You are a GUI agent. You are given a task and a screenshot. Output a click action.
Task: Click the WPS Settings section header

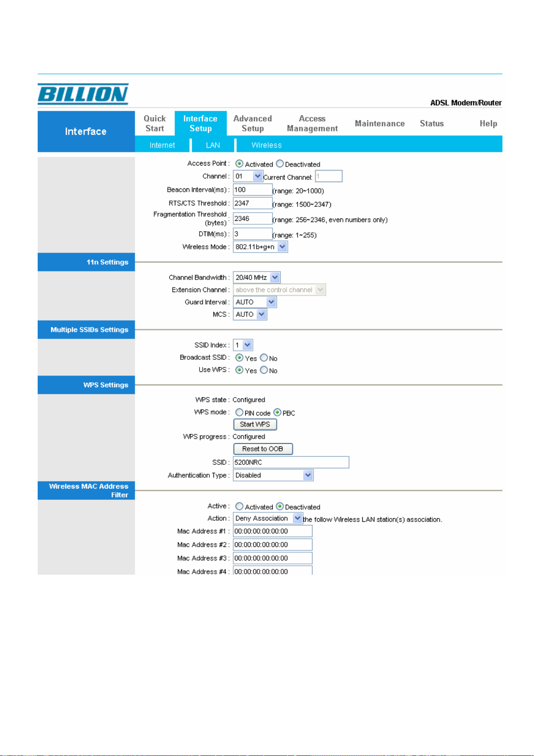coord(86,385)
